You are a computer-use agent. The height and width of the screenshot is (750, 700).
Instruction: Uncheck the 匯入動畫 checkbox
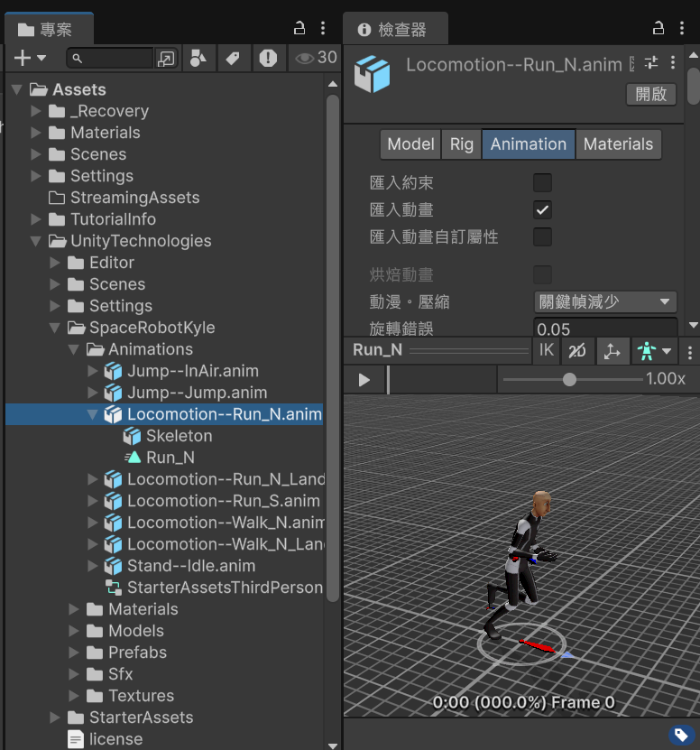pyautogui.click(x=542, y=209)
